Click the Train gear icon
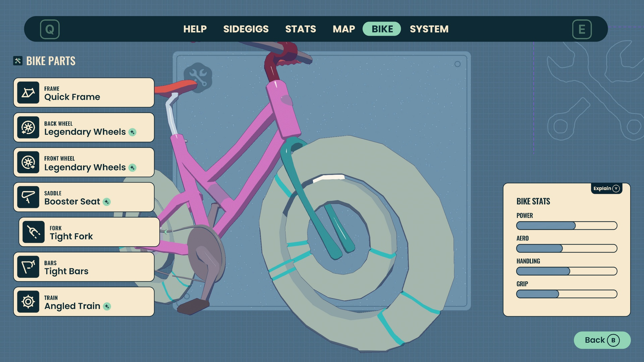The width and height of the screenshot is (644, 362). [28, 302]
